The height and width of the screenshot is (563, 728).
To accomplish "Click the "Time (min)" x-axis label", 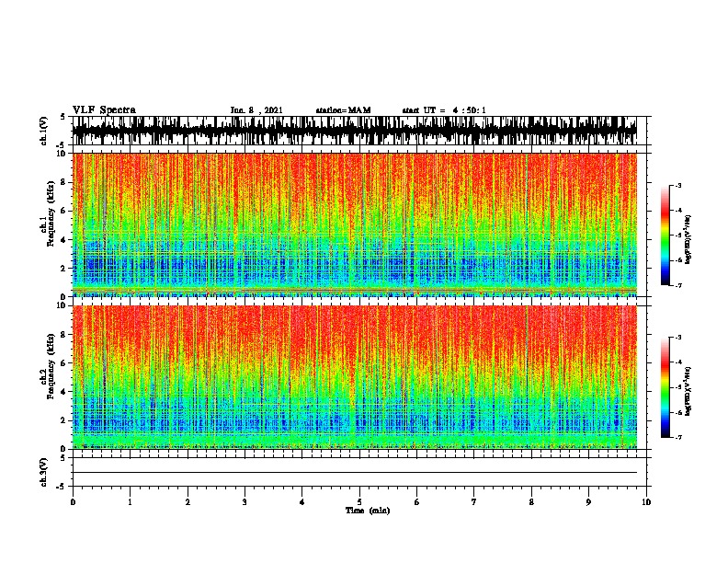I will point(368,511).
